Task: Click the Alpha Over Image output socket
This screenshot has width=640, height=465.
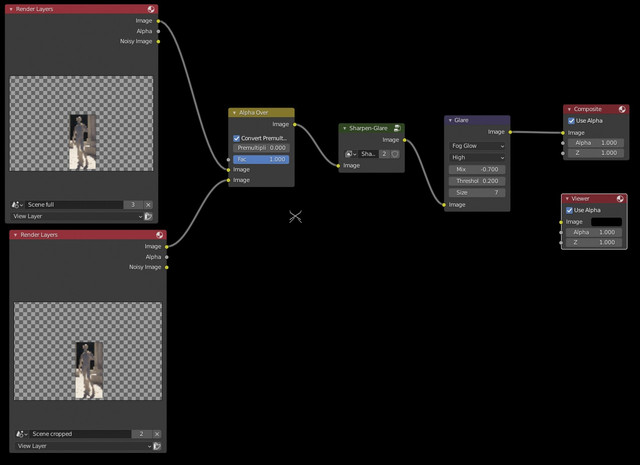Action: pyautogui.click(x=294, y=124)
